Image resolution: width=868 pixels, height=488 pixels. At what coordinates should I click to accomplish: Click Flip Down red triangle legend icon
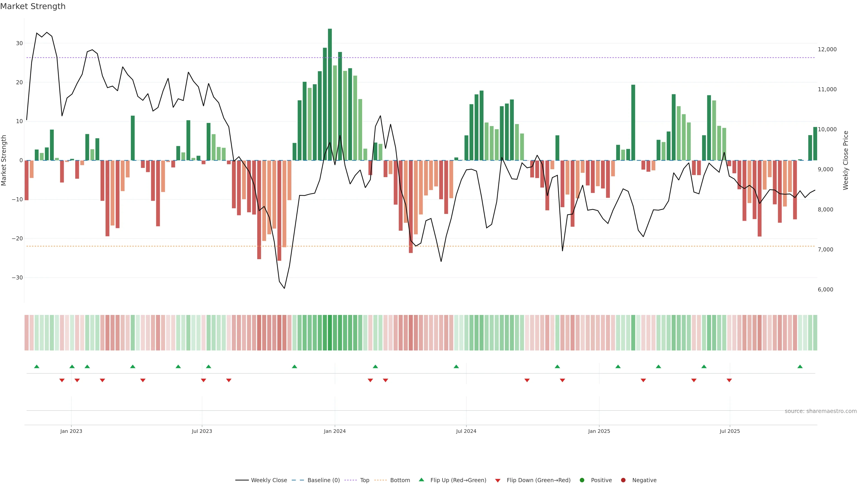[x=498, y=480]
